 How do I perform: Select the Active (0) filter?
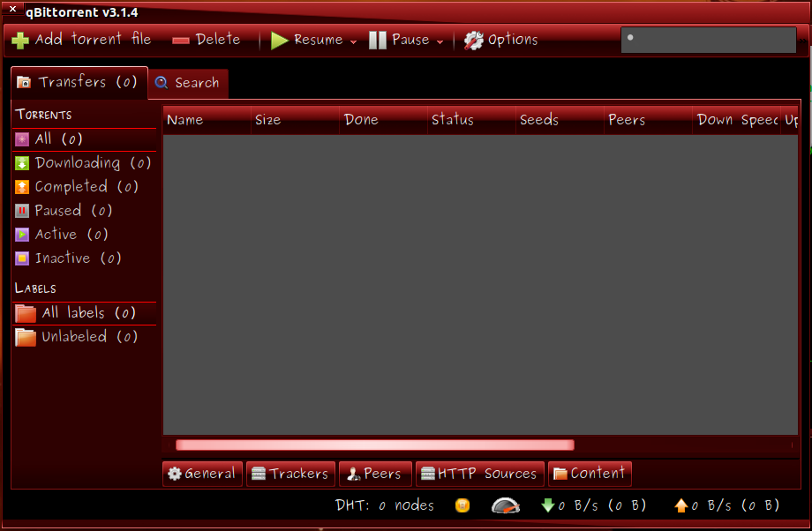coord(84,235)
